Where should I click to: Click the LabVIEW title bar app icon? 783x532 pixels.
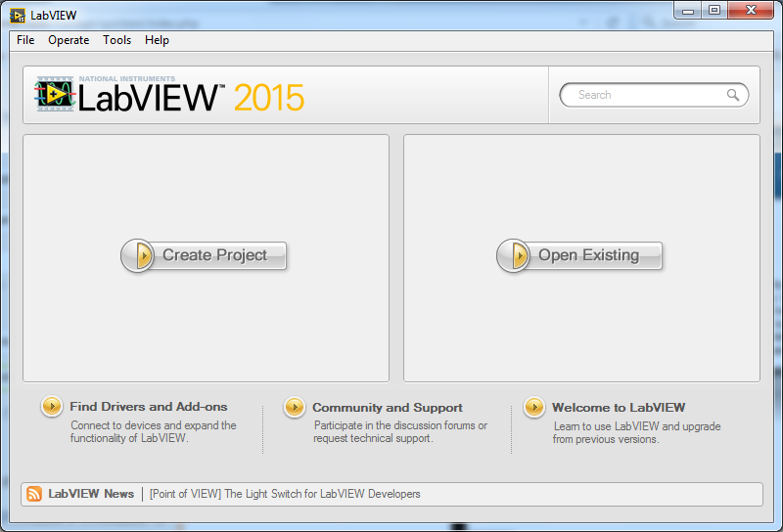click(x=18, y=16)
